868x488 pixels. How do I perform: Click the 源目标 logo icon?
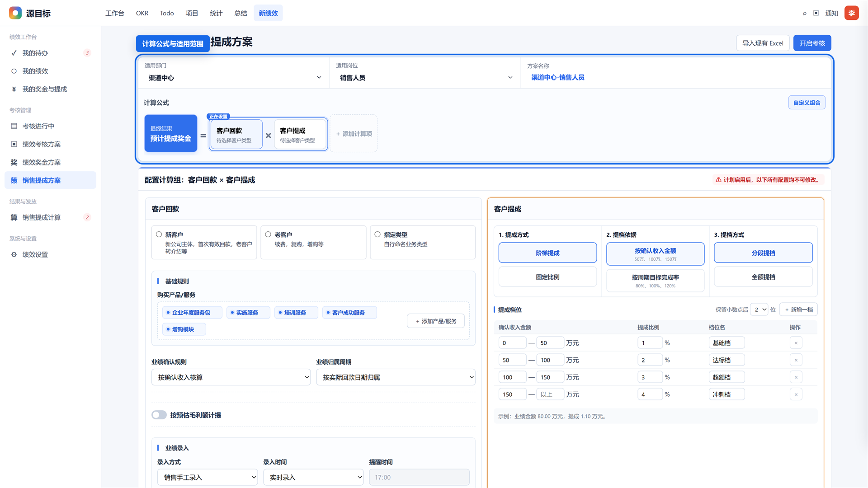point(15,13)
